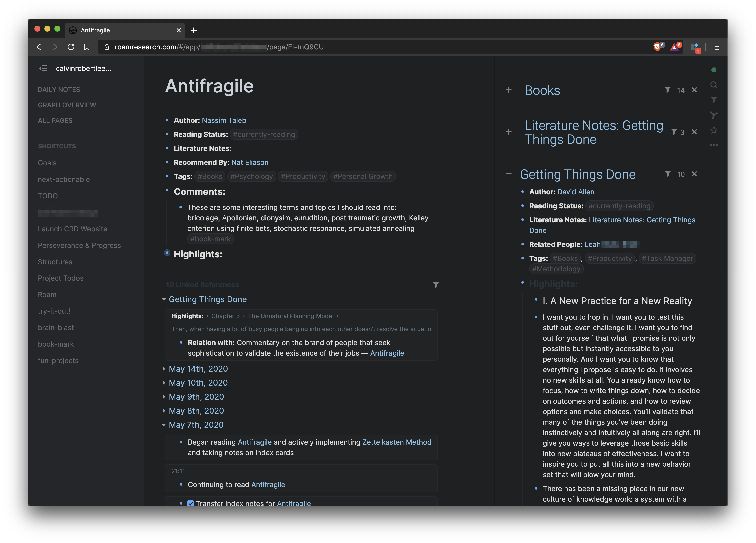Filter the linked references list
This screenshot has height=543, width=756.
point(436,285)
